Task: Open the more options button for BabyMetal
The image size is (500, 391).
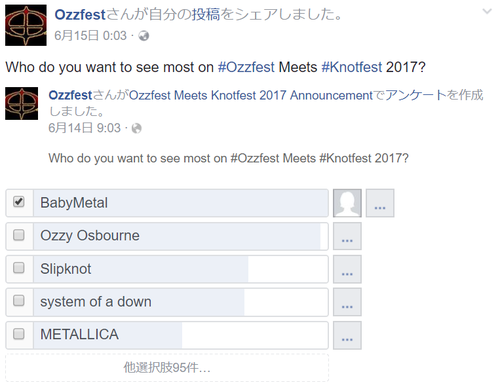Action: (380, 203)
